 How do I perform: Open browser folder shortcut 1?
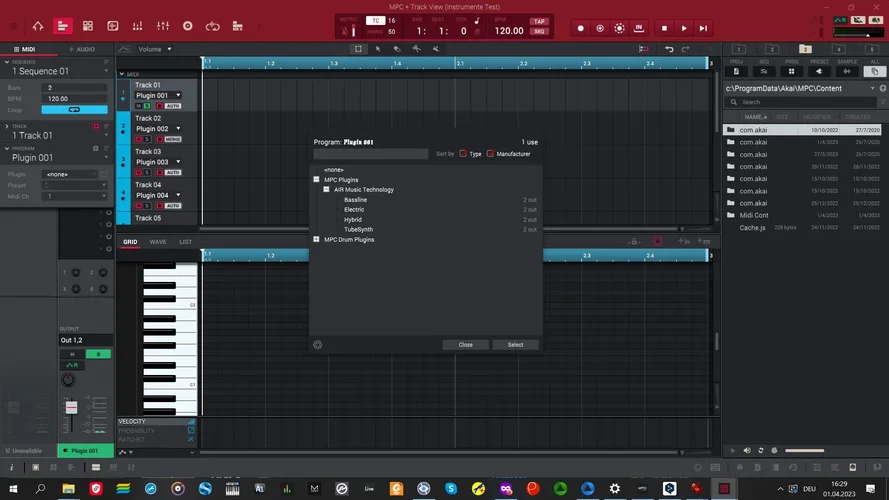click(739, 49)
